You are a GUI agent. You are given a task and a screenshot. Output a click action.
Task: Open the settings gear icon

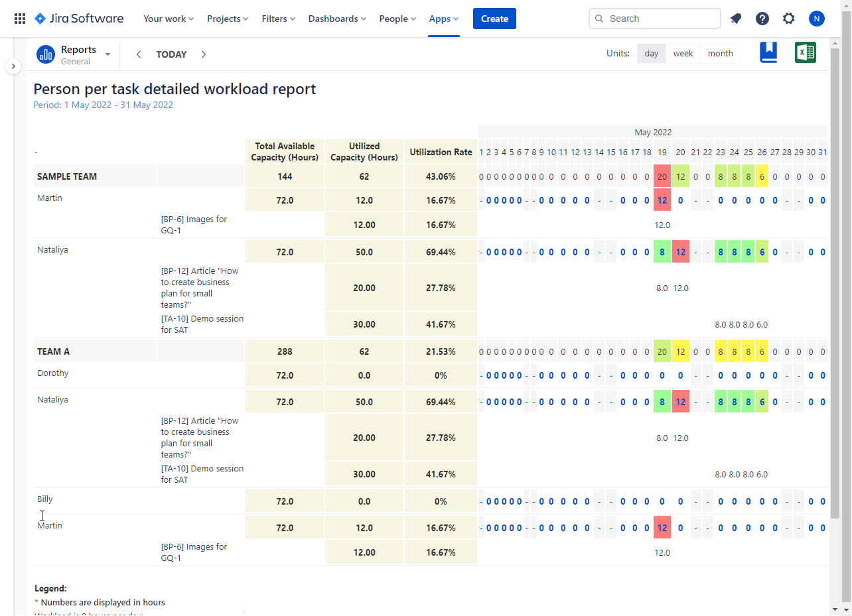[788, 18]
